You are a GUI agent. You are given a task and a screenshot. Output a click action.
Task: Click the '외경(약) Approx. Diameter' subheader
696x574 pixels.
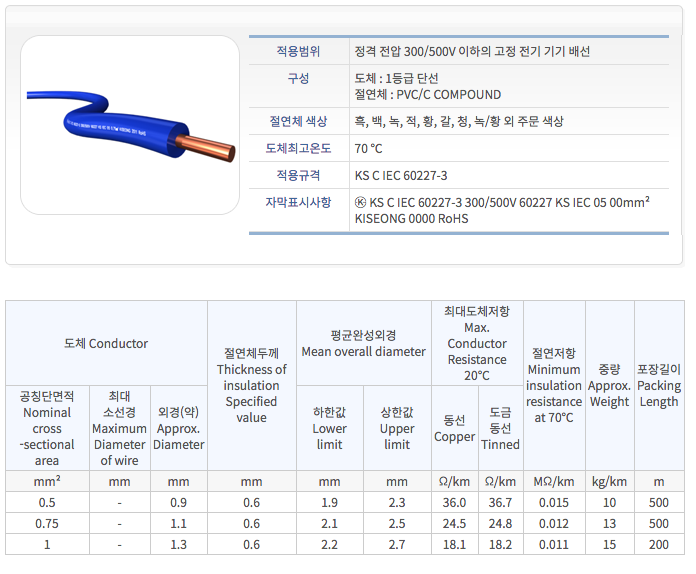(178, 428)
